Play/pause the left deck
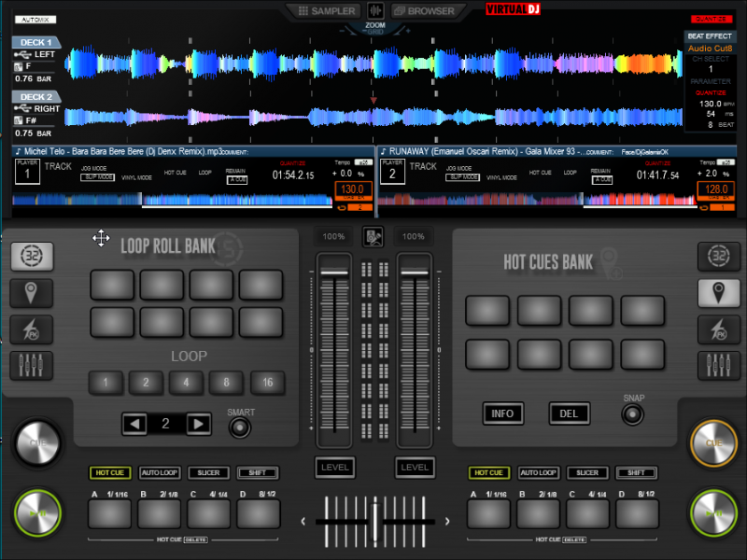747x560 pixels. click(37, 512)
